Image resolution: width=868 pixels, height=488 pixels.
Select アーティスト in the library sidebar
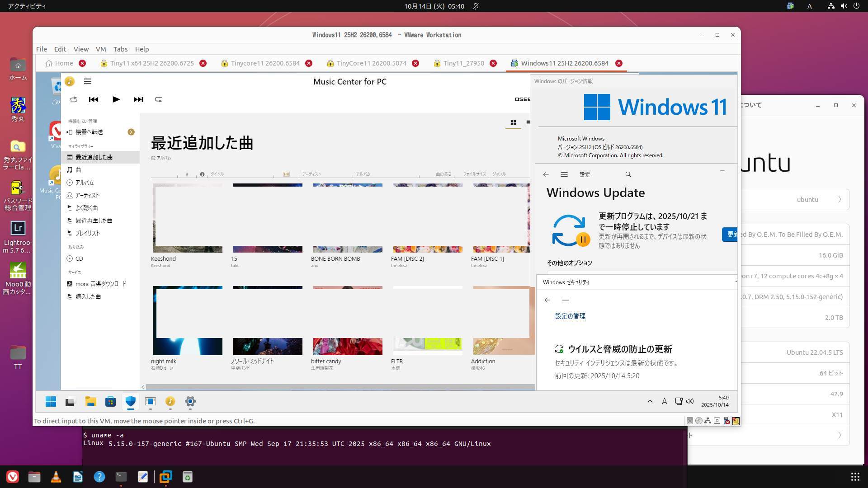tap(87, 195)
